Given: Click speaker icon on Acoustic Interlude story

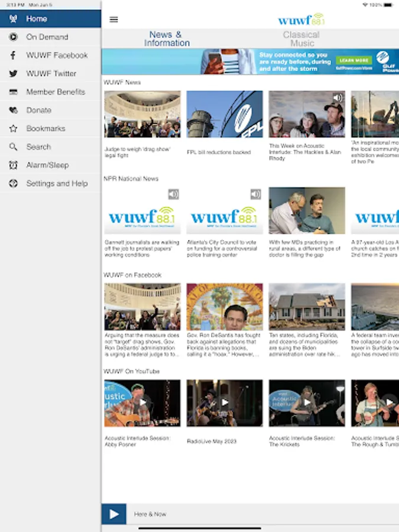Looking at the screenshot, I should point(338,98).
